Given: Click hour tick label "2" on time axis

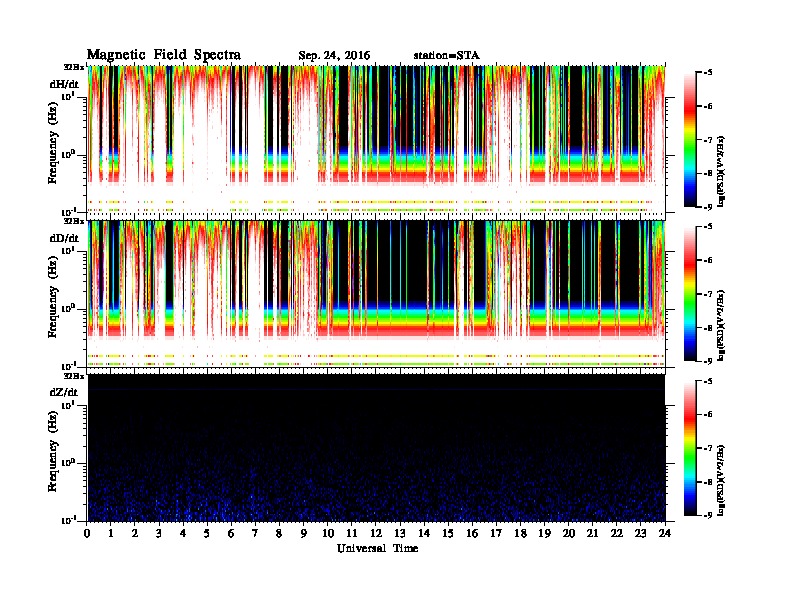Looking at the screenshot, I should point(135,533).
